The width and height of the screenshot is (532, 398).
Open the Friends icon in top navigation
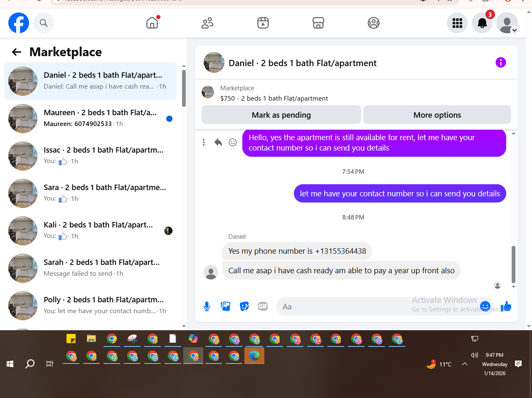coord(207,23)
